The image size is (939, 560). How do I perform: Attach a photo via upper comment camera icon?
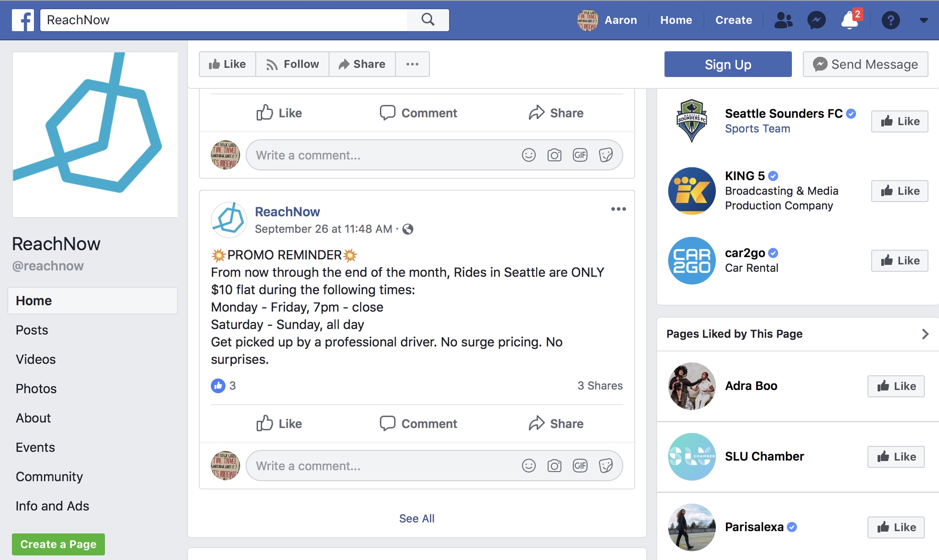coord(554,155)
